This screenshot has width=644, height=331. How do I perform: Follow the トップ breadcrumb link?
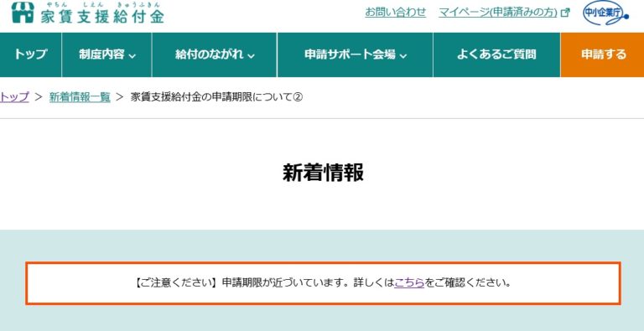(x=14, y=97)
